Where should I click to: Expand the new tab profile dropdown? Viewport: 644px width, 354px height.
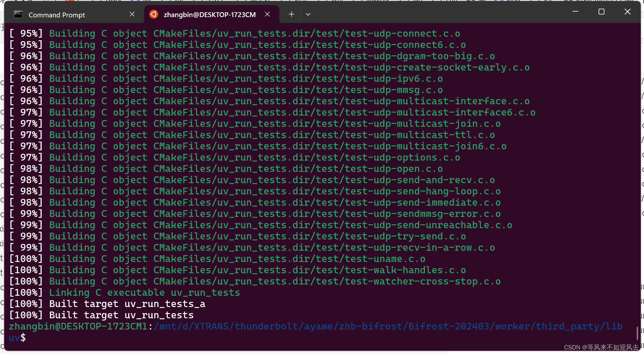[308, 14]
